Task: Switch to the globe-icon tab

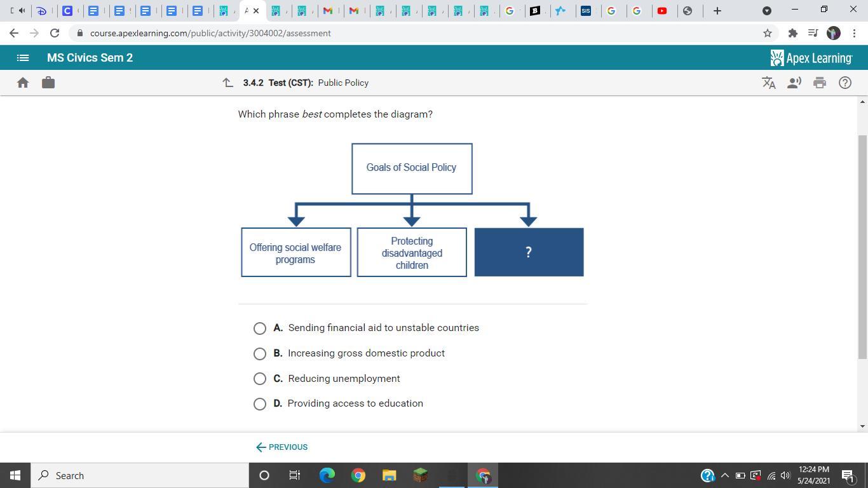Action: coord(688,11)
